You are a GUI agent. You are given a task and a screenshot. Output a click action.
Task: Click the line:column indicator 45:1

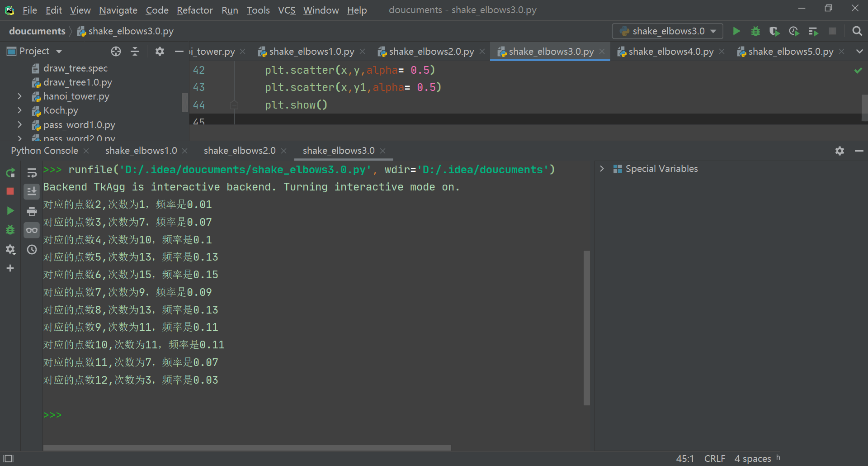tap(685, 458)
